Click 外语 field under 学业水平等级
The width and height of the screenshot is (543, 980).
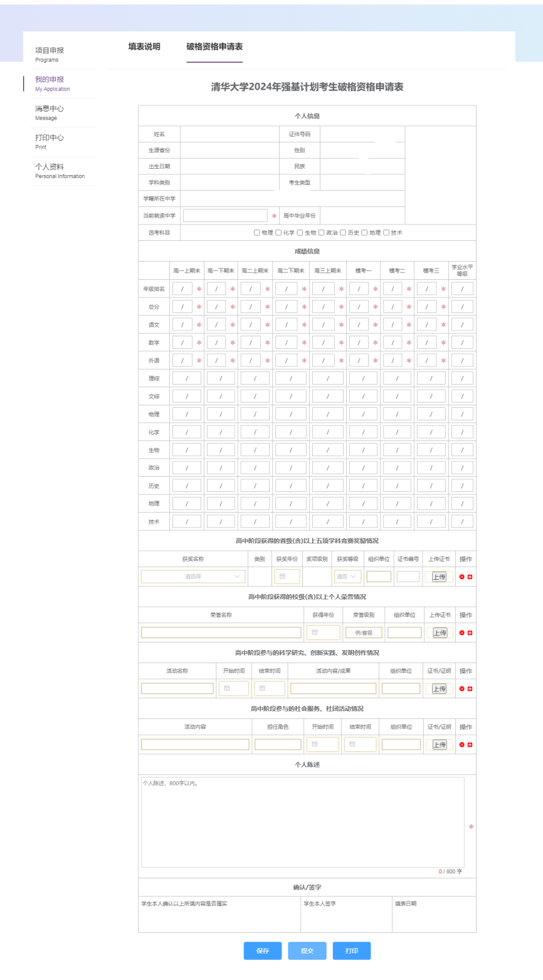tap(463, 360)
